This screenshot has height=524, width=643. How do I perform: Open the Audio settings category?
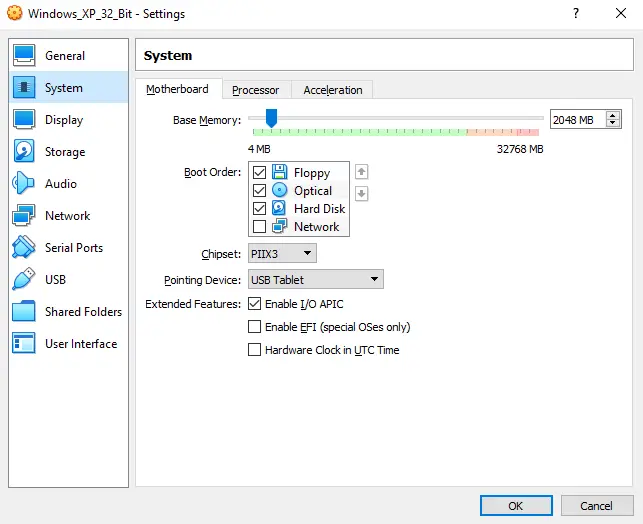click(x=68, y=183)
